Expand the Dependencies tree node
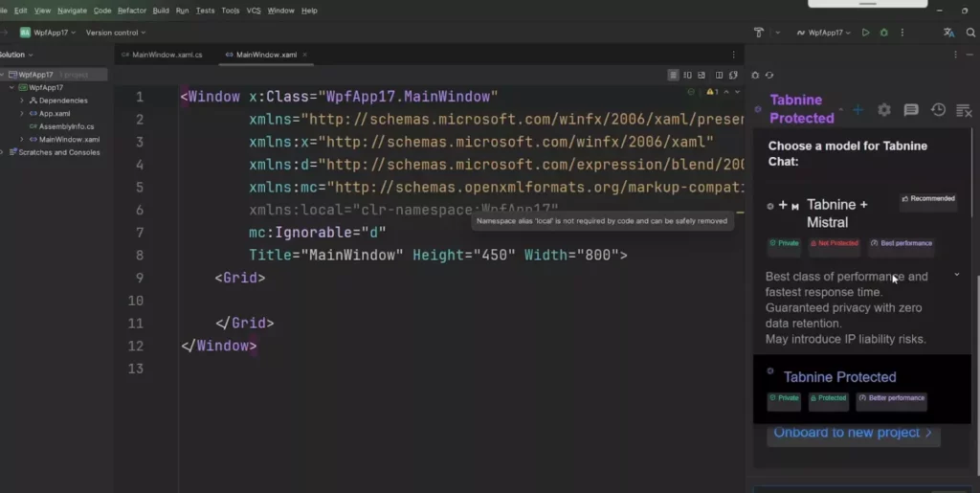The height and width of the screenshot is (493, 980). coord(22,101)
